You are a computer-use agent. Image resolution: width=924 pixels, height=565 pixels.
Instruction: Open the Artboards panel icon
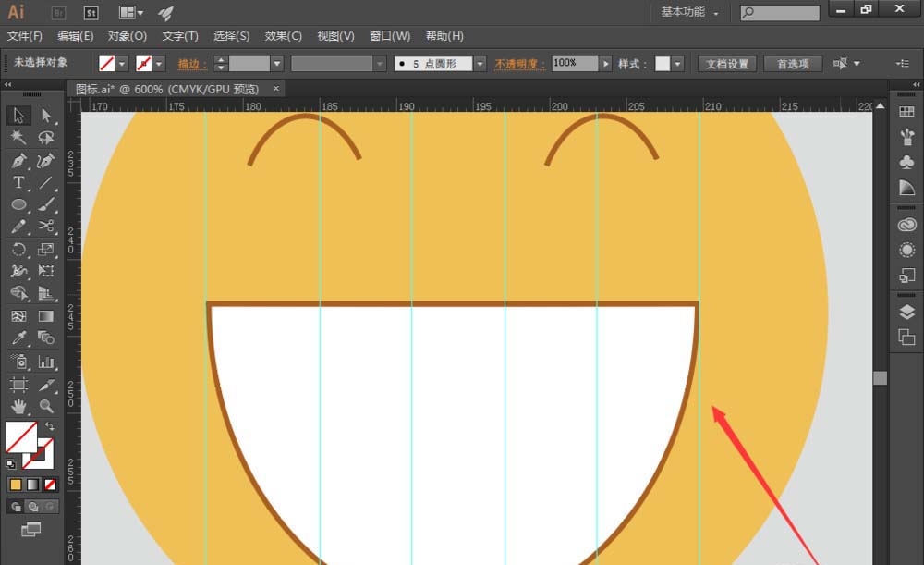906,337
